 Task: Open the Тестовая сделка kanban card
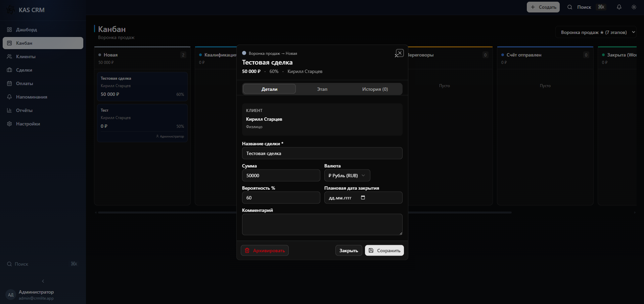[142, 86]
